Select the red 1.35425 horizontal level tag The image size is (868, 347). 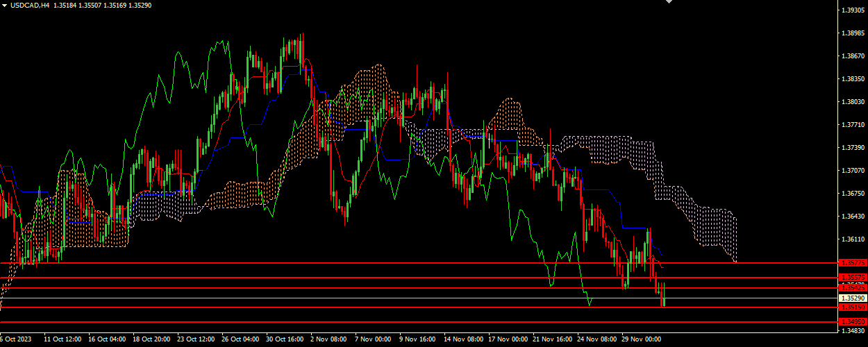[x=851, y=287]
